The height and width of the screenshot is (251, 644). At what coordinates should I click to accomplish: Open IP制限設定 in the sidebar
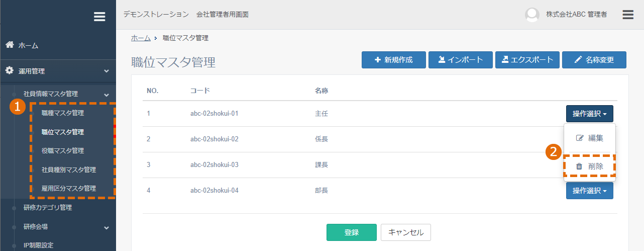click(x=39, y=245)
